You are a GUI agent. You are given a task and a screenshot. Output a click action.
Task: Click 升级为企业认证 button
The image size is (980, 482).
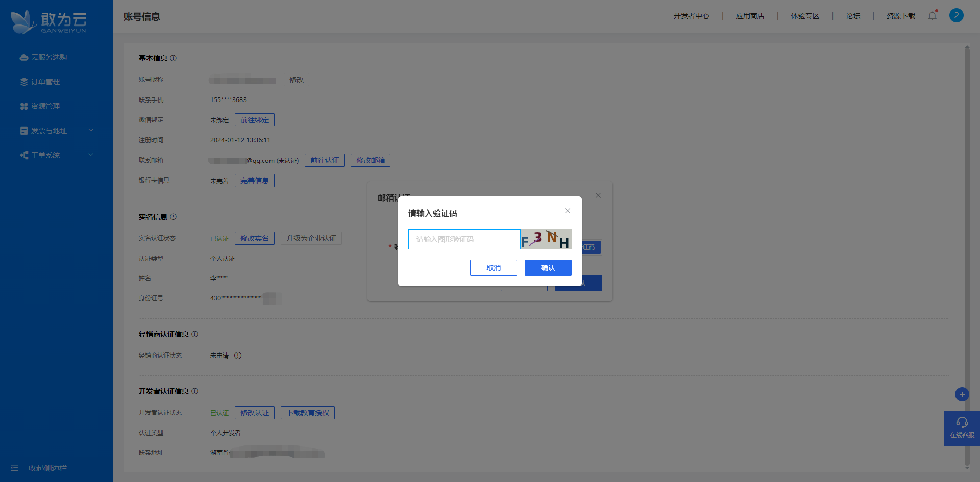[311, 238]
